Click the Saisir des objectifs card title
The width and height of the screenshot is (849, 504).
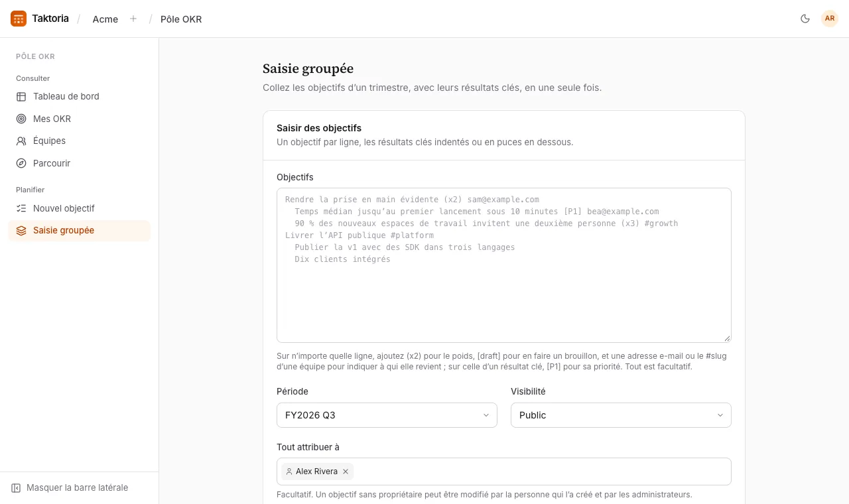pyautogui.click(x=319, y=128)
